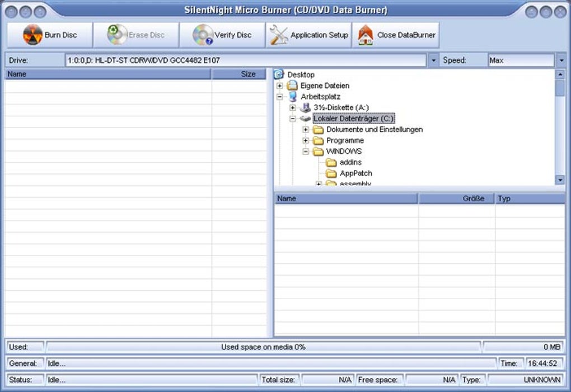This screenshot has width=571, height=392.
Task: Select WINDOWS folder in the tree
Action: [344, 152]
